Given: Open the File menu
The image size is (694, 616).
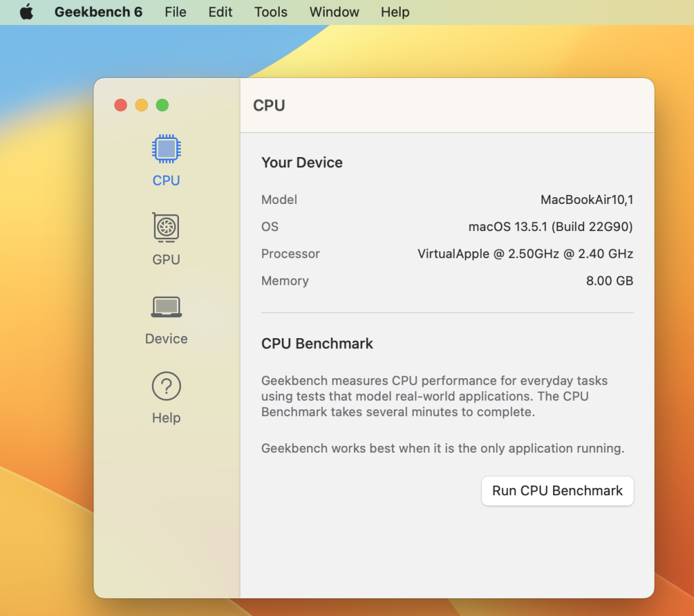Looking at the screenshot, I should pos(176,12).
